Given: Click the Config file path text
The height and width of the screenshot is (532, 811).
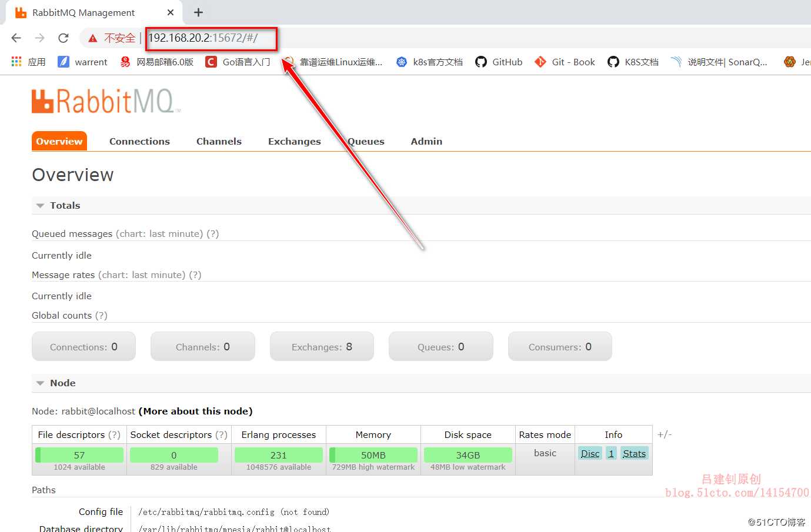Looking at the screenshot, I should point(233,512).
